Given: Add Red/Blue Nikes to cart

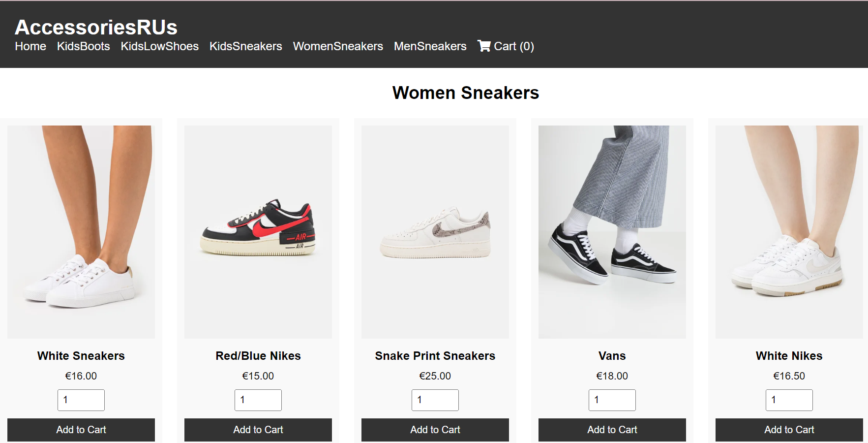Looking at the screenshot, I should [258, 430].
